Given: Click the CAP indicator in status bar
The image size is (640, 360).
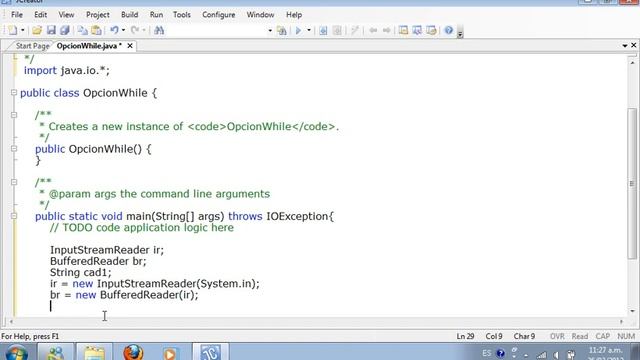Looking at the screenshot, I should (x=602, y=336).
